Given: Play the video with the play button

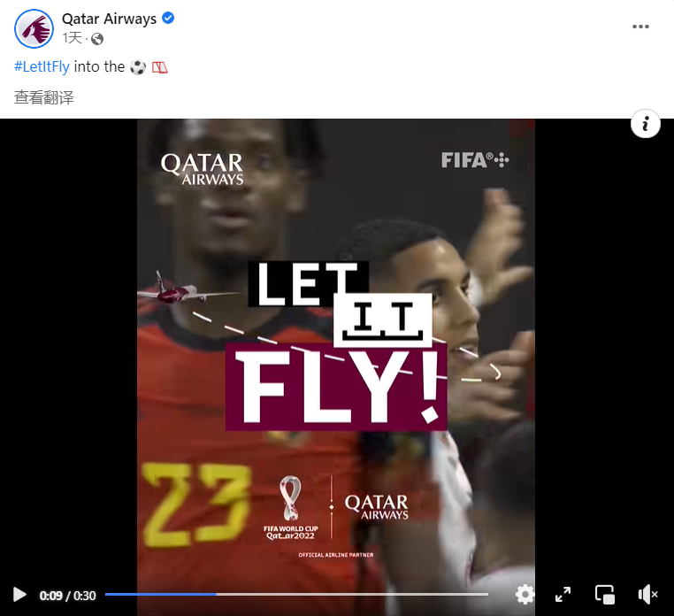Looking at the screenshot, I should tap(19, 595).
